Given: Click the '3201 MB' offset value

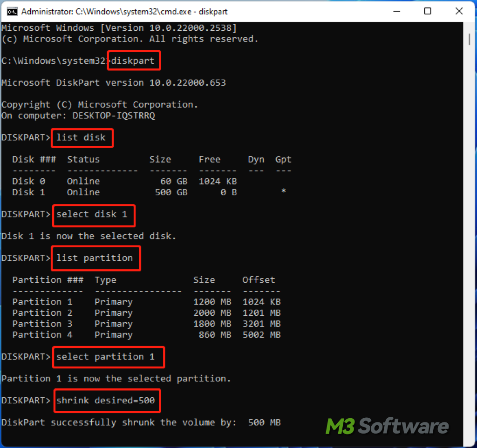Looking at the screenshot, I should pyautogui.click(x=261, y=324).
